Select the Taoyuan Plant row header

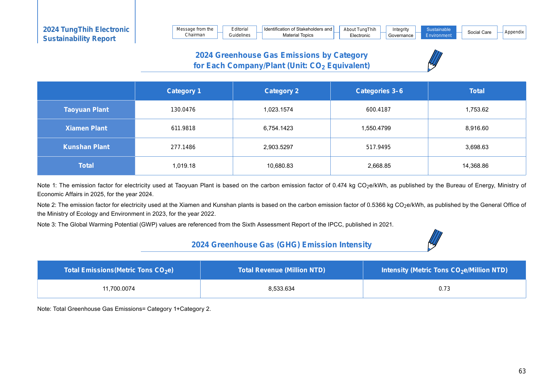click(x=86, y=110)
